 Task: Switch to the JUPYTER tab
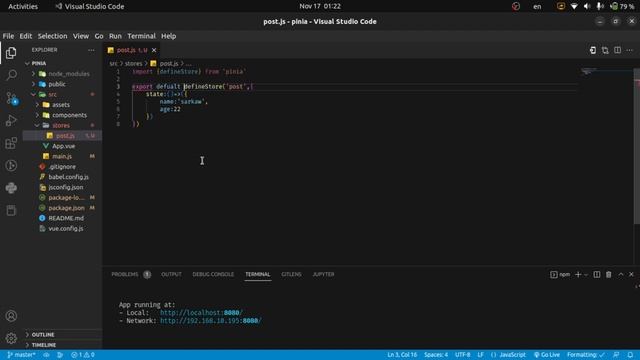pos(323,274)
